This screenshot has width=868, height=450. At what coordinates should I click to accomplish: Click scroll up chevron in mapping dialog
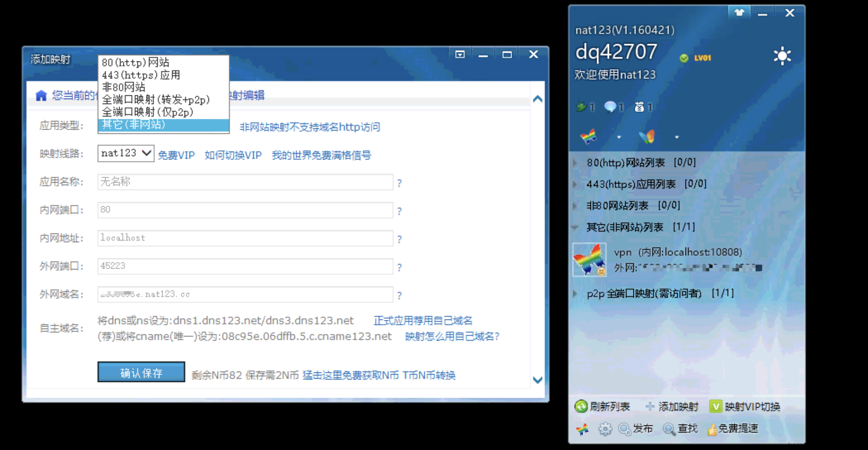537,99
